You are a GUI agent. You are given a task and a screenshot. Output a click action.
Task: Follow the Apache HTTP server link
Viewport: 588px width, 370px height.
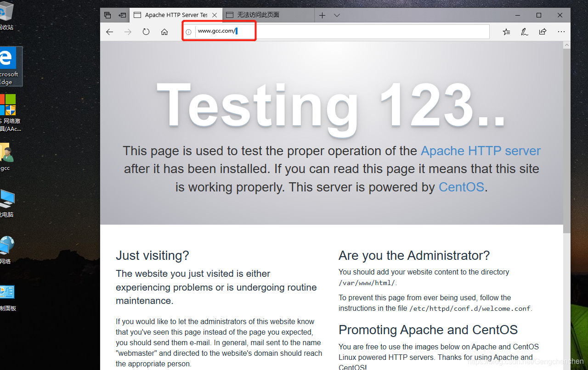point(481,151)
